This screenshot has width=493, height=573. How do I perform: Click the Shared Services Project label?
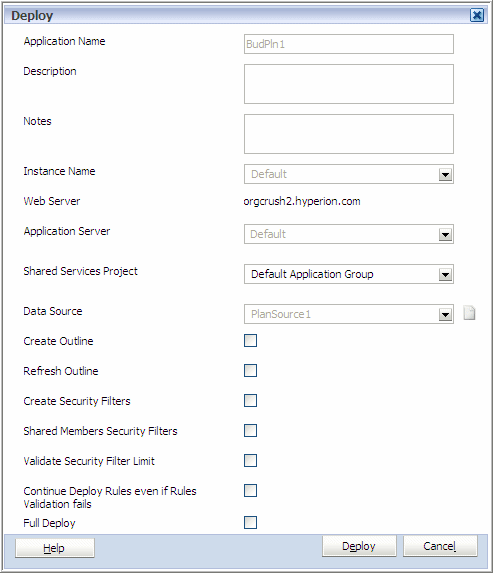[x=80, y=271]
